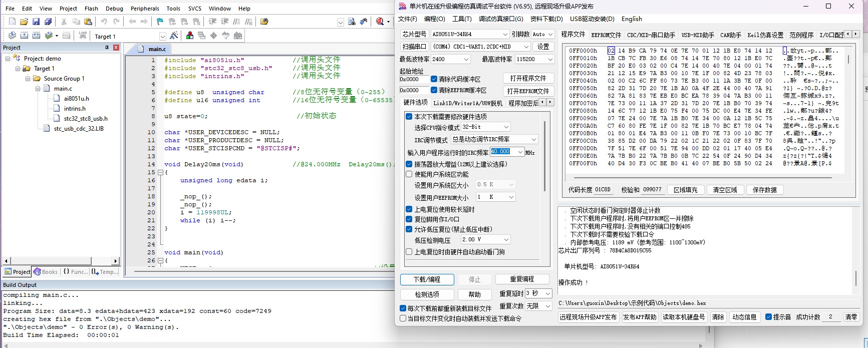Screen dimensions: 868x348
Task: Select stc_usb_cdc_32.LIB in project tree
Action: (78, 129)
